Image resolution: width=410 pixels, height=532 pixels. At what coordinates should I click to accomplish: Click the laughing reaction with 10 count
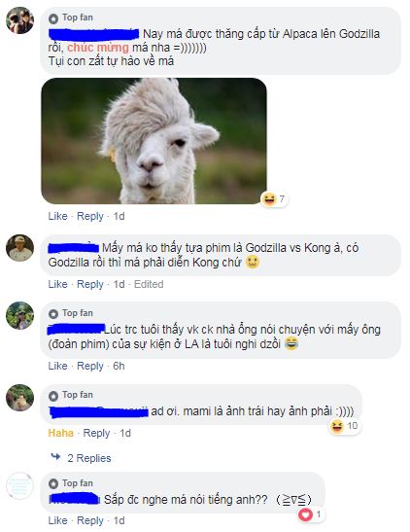click(345, 426)
